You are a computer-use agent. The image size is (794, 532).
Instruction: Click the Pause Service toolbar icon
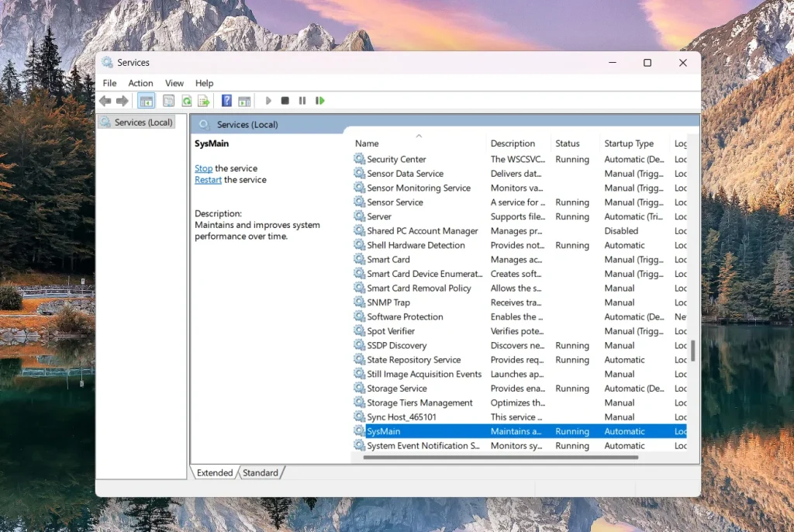click(302, 101)
